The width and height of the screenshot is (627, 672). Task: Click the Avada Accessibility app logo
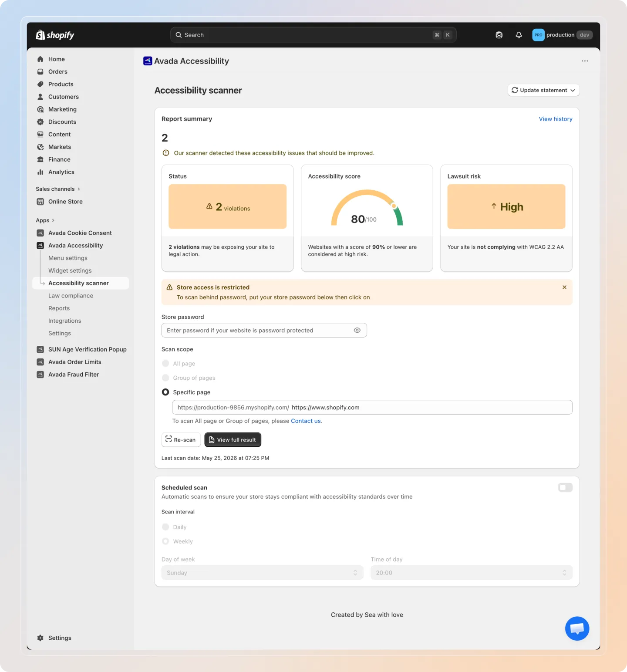(148, 61)
